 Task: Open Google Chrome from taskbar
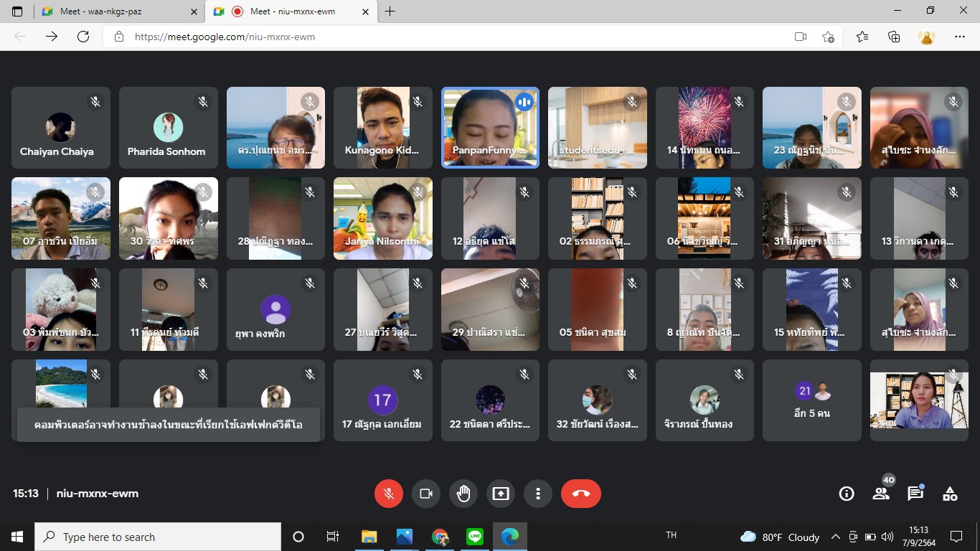coord(440,537)
